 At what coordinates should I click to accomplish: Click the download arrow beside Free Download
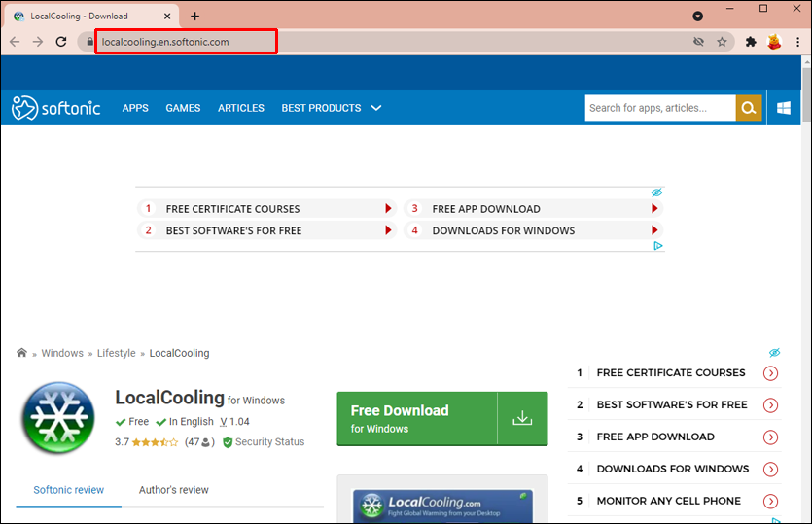[522, 419]
